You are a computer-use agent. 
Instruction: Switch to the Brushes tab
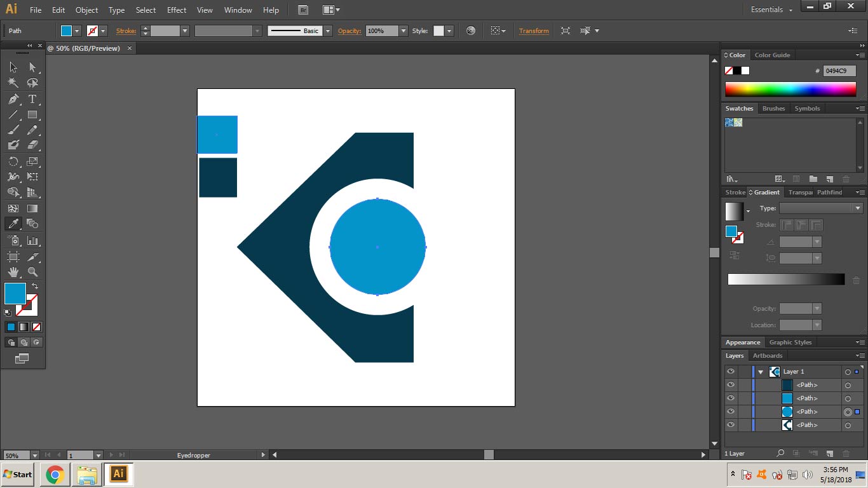773,109
